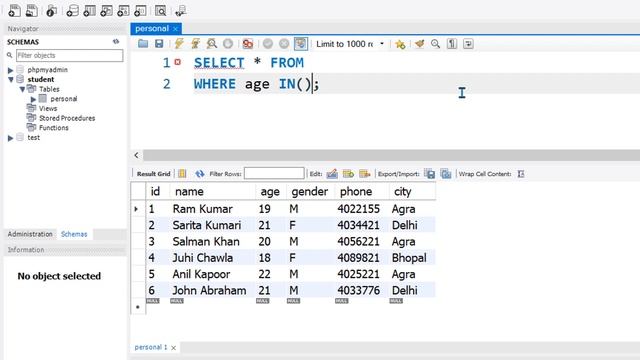This screenshot has width=640, height=360.
Task: Export recordset to external file
Action: tap(429, 174)
